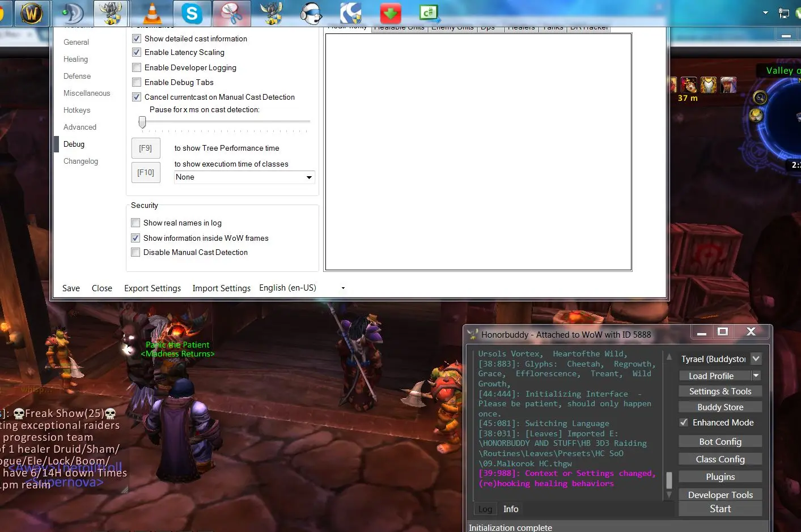
Task: Click the white turban portrait buff icon
Action: pyautogui.click(x=728, y=85)
